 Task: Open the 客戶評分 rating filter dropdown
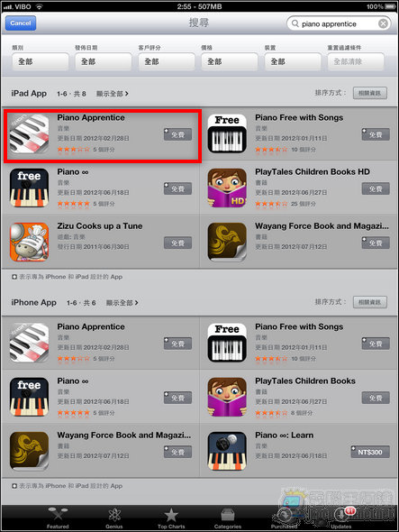(167, 61)
